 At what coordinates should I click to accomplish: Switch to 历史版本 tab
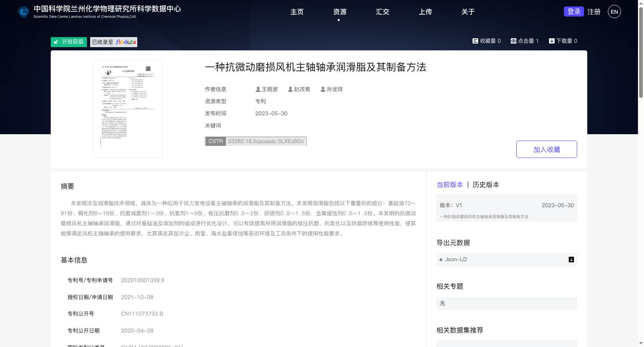486,185
